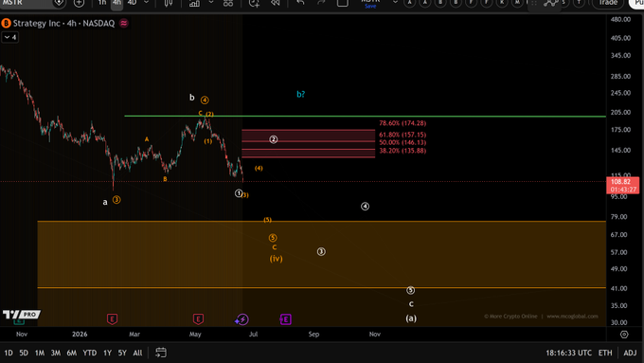Image resolution: width=644 pixels, height=363 pixels.
Task: Select orange circled 5 wave label
Action: 273,238
